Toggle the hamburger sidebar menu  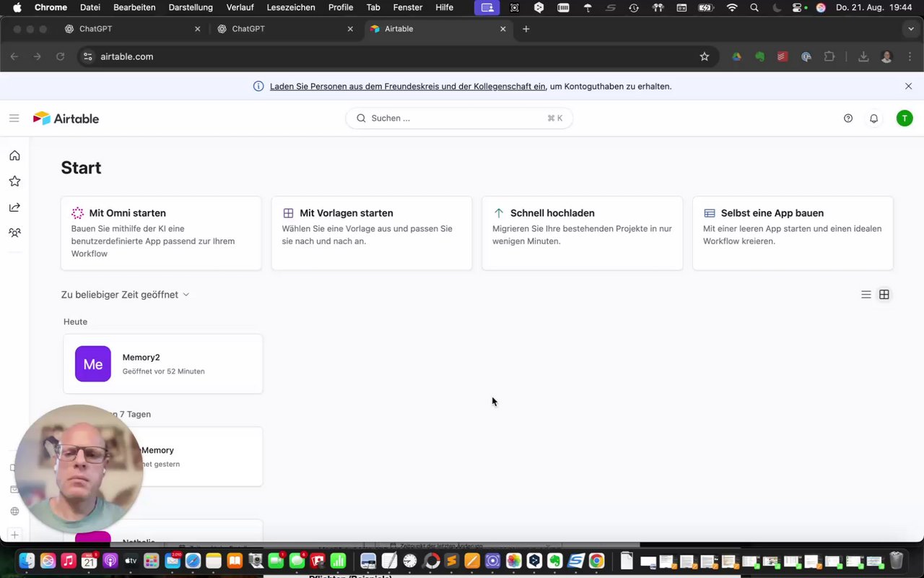tap(14, 118)
